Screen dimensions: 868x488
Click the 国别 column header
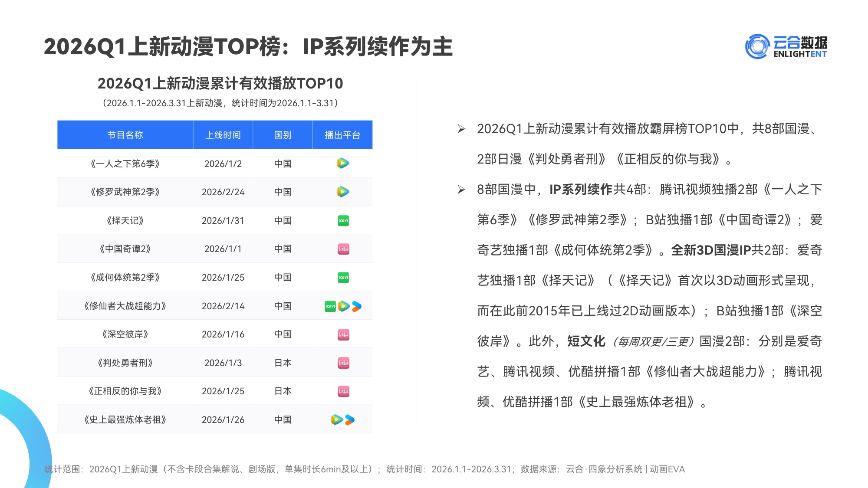283,135
